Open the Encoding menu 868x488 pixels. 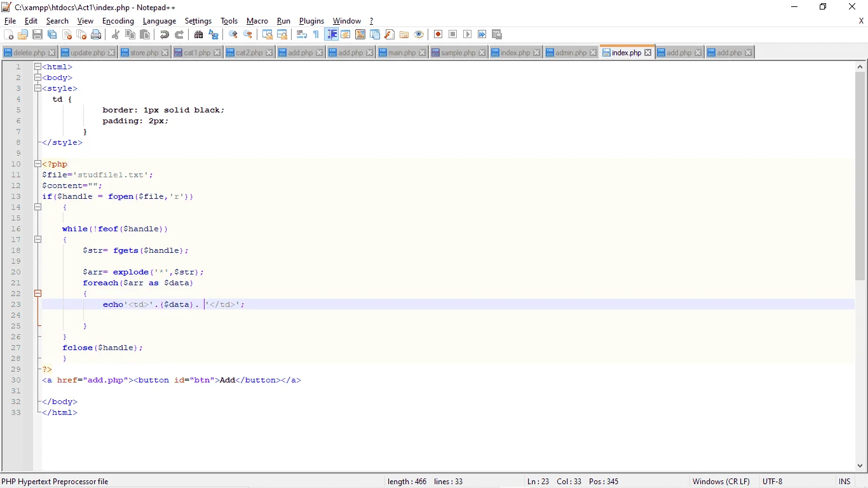118,21
